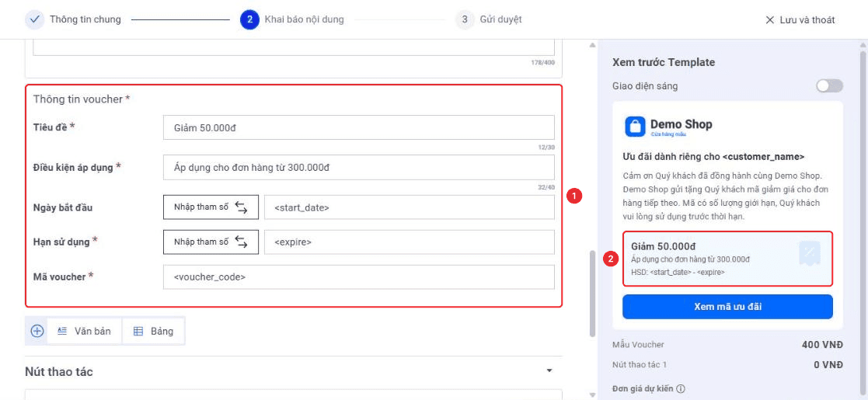Viewport: 868px width, 400px height.
Task: Focus the Điều kiện áp dụng field
Action: [359, 167]
